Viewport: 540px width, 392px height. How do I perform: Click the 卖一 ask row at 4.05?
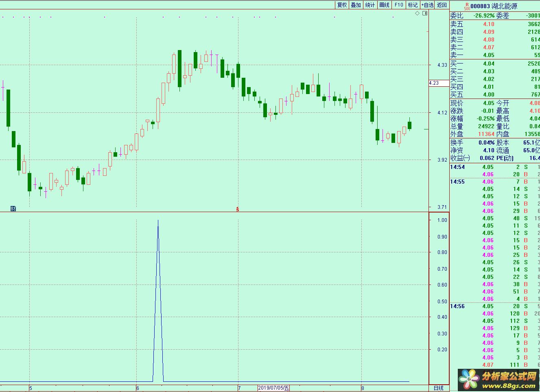coord(495,55)
